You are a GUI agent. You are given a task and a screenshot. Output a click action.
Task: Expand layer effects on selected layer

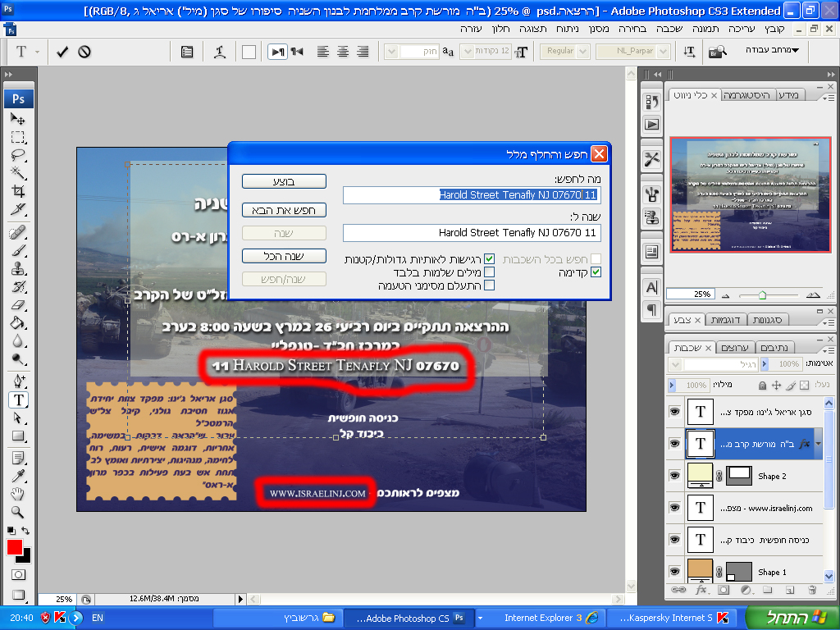(x=818, y=444)
